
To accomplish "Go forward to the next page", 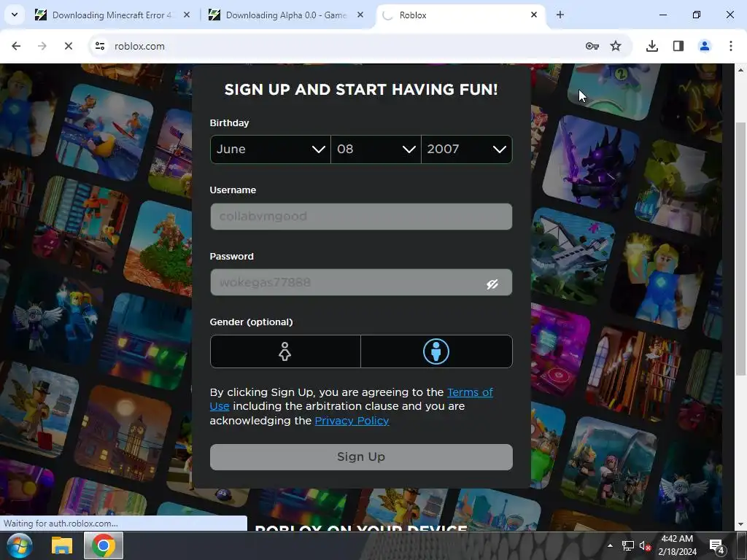I will 42,46.
